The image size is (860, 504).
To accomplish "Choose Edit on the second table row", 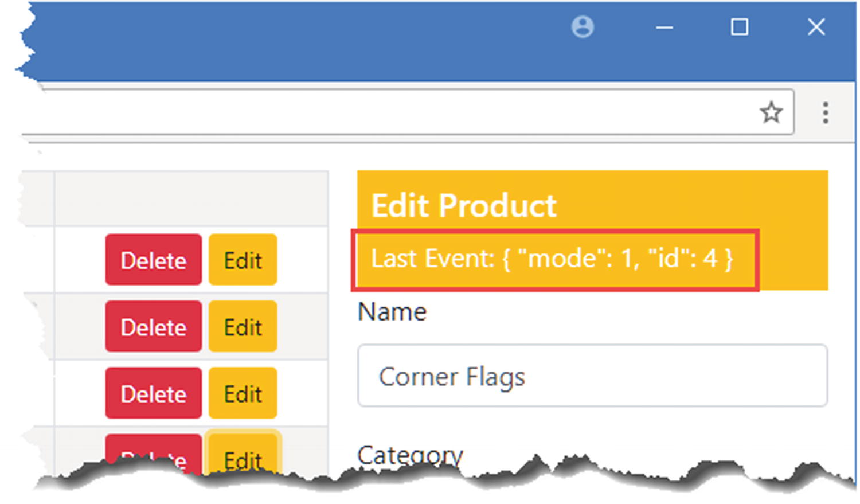I will click(x=243, y=327).
